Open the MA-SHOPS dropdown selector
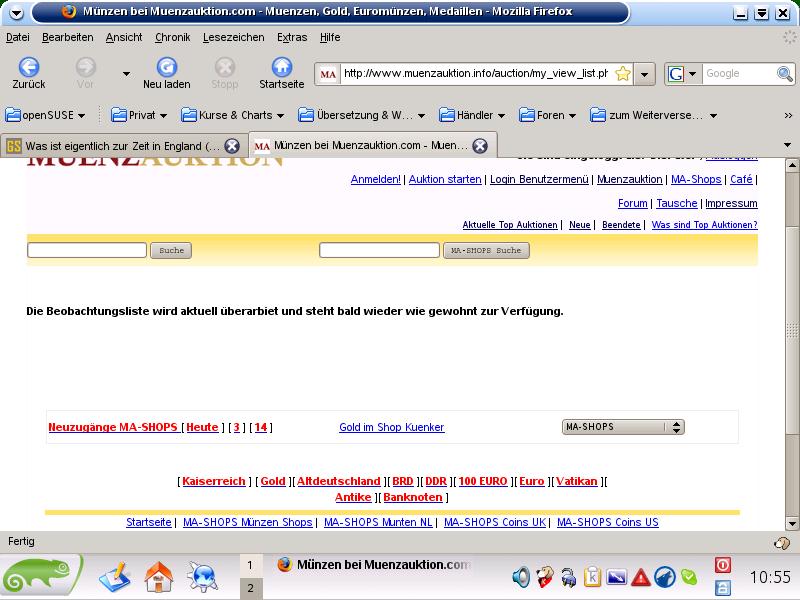Screen dimensions: 800x600 623,427
